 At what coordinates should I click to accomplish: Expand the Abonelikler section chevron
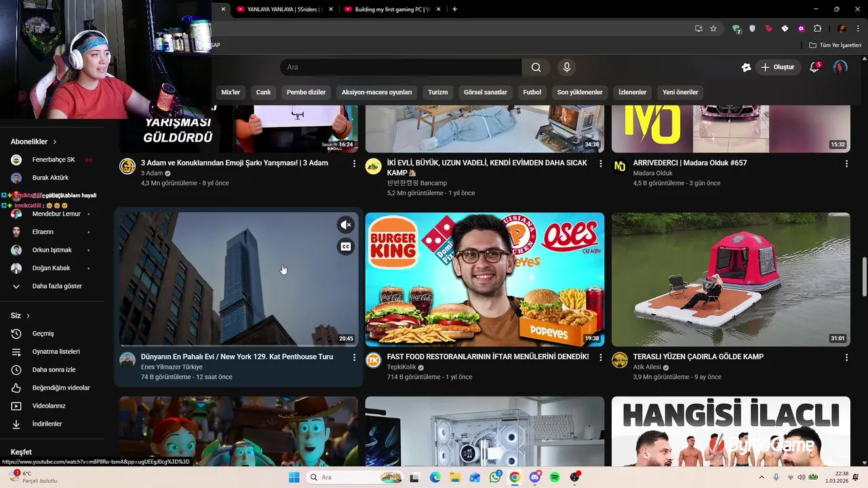pyautogui.click(x=55, y=142)
